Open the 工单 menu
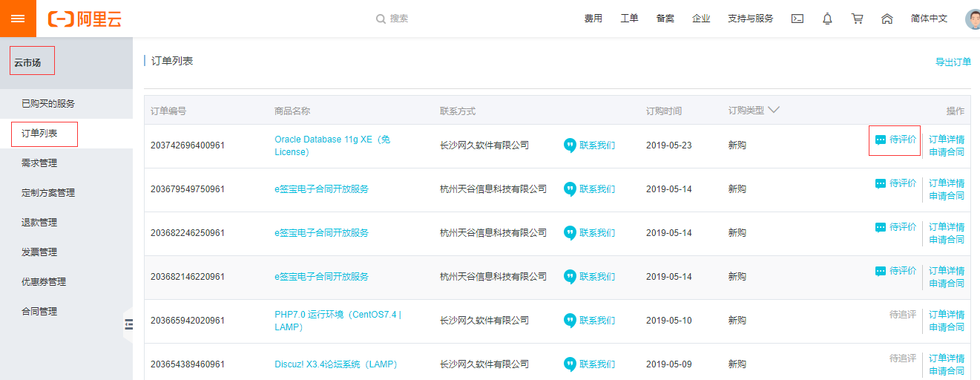980x380 pixels. coord(629,19)
